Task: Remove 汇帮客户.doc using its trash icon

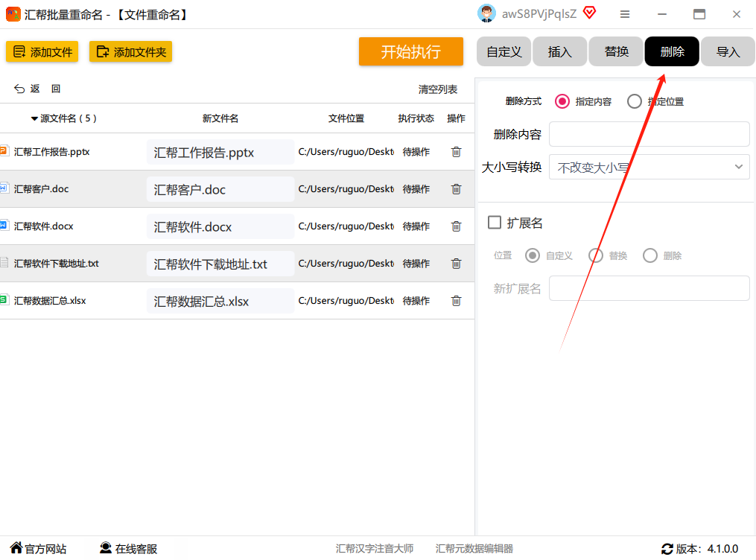Action: (456, 189)
